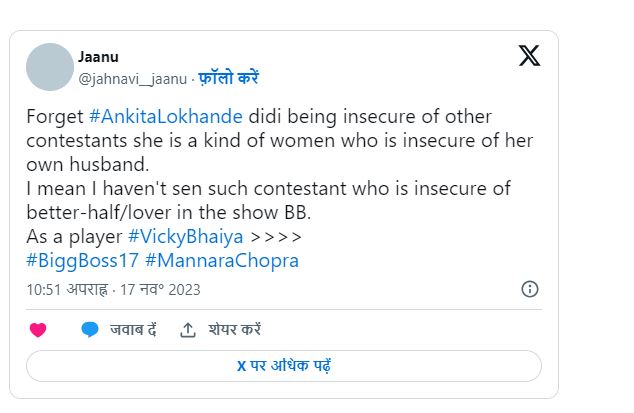Select the जवाब दें reply label
Viewport: 634px width, 413px height.
point(133,330)
